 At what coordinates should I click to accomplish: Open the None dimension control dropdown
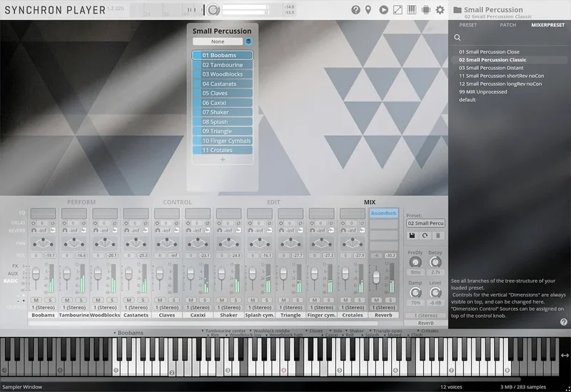click(218, 41)
